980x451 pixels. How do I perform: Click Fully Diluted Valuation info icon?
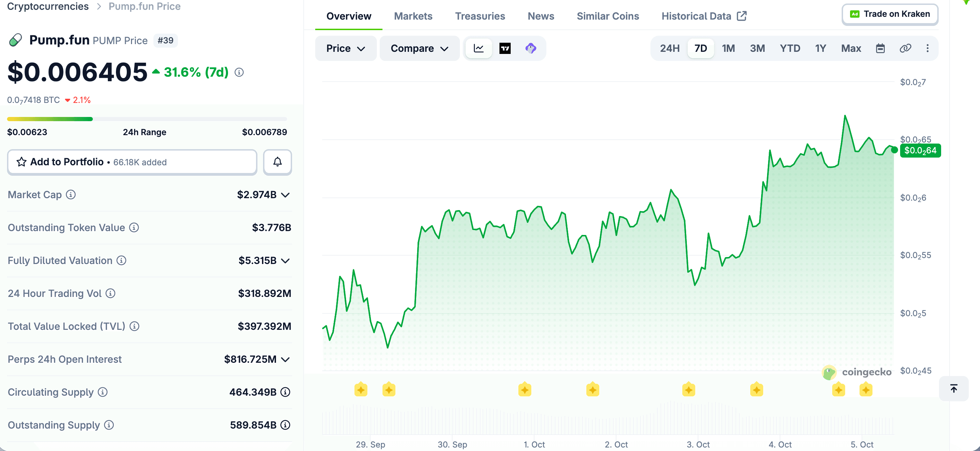pyautogui.click(x=121, y=261)
